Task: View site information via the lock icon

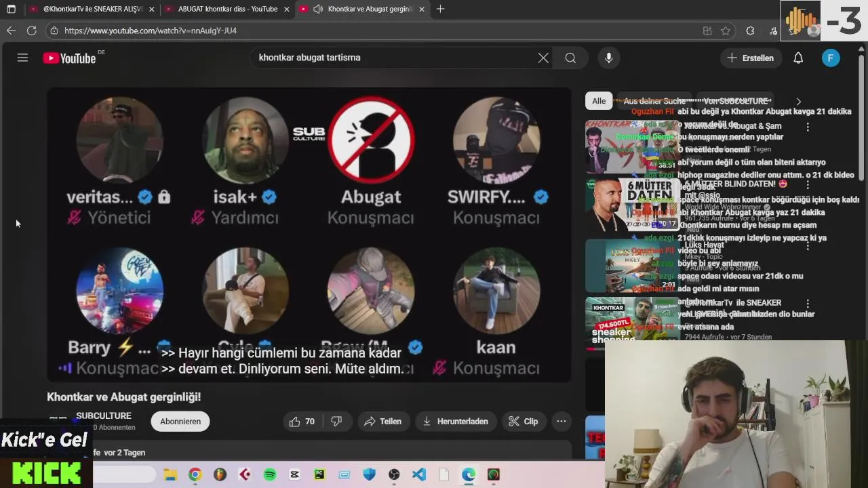Action: point(54,30)
